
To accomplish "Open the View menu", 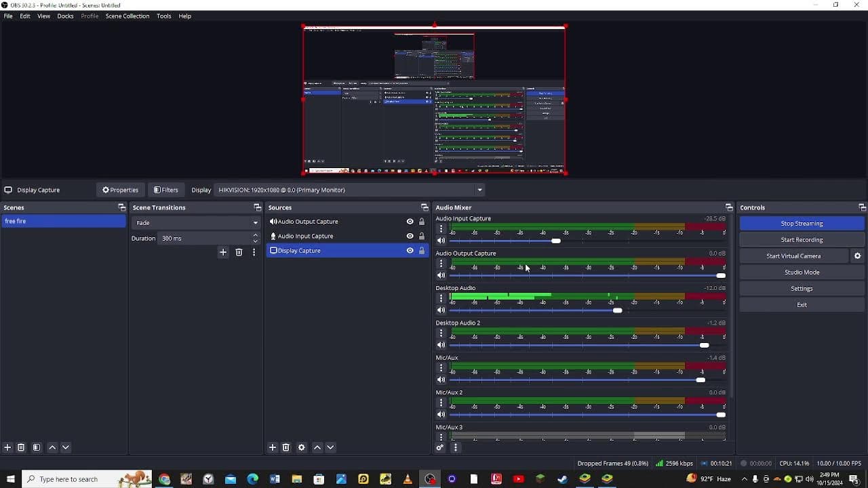I will [43, 16].
